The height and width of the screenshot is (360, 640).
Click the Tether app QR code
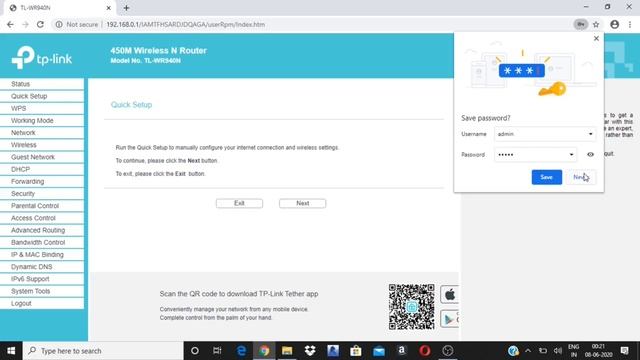click(411, 307)
